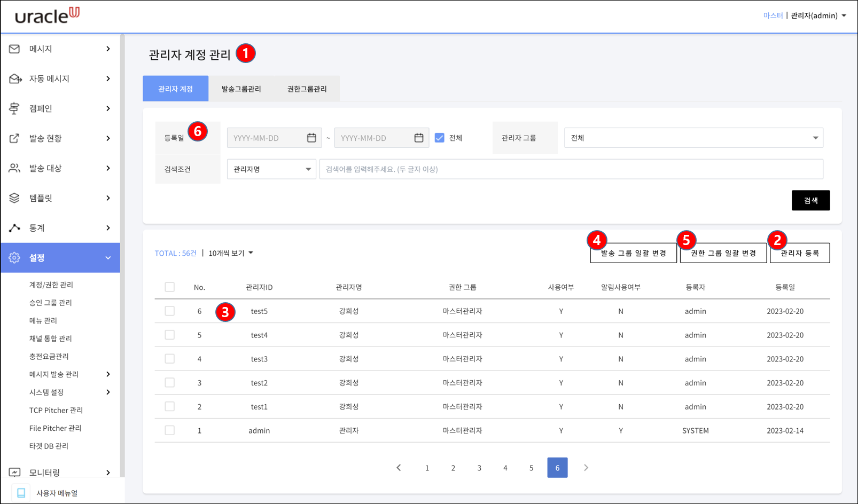Open the start date calendar icon
858x504 pixels.
coord(311,138)
